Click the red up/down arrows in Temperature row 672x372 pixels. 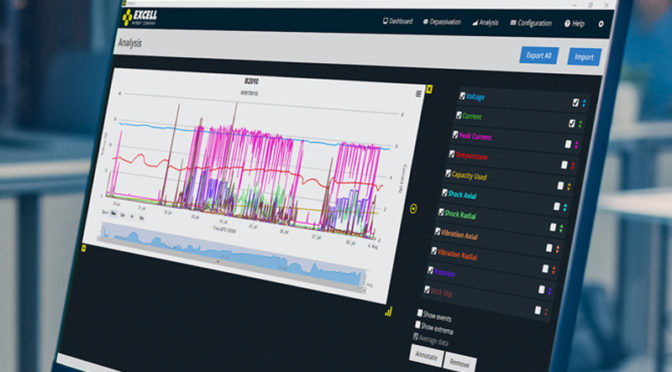point(573,166)
